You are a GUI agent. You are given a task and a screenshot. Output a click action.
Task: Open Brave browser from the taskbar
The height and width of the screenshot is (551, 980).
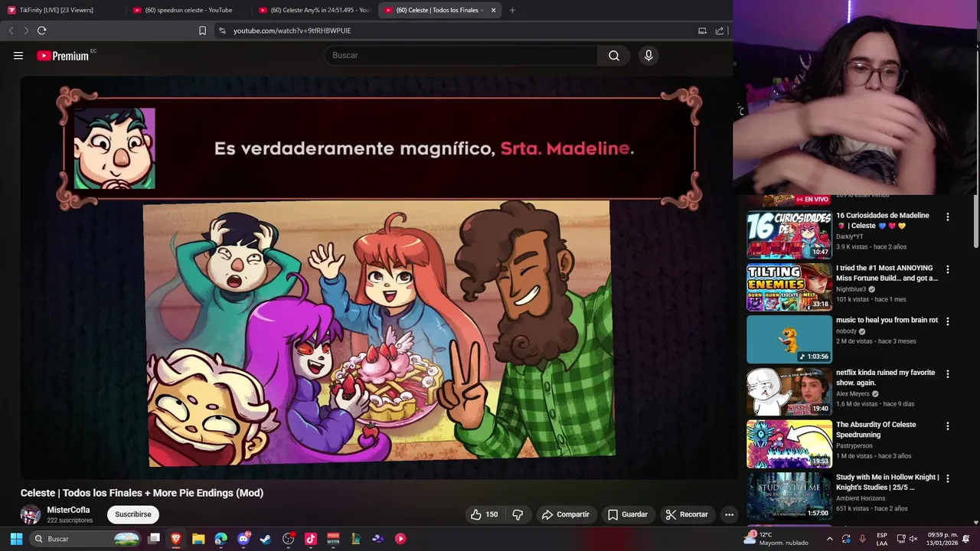[176, 539]
